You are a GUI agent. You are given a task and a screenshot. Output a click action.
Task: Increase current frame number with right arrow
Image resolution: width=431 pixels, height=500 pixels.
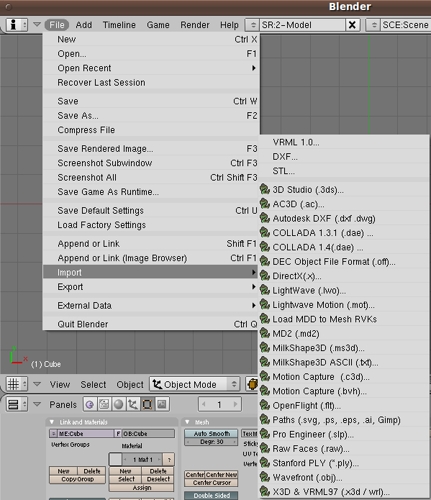click(235, 405)
